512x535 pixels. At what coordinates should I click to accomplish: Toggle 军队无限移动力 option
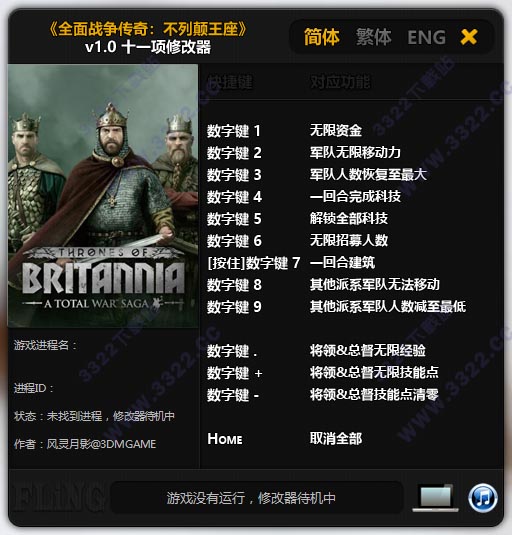(355, 153)
